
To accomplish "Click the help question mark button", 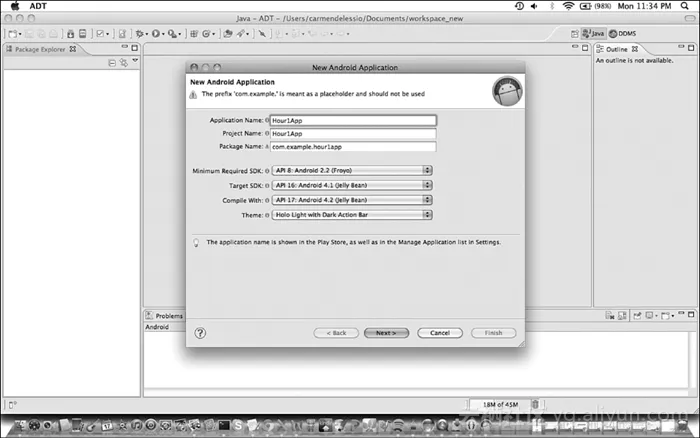I will point(200,333).
